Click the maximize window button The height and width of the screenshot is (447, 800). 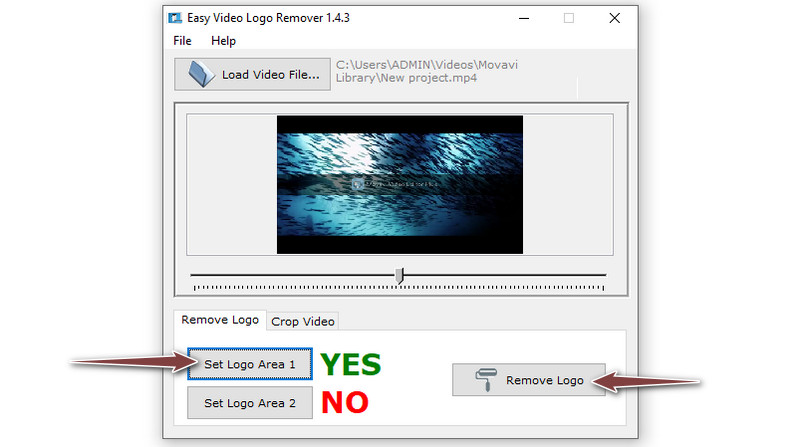tap(569, 18)
